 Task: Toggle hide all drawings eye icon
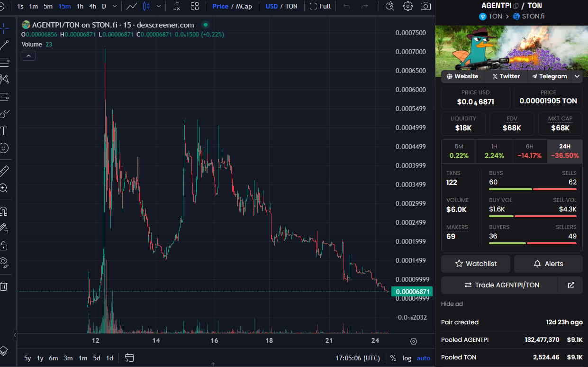click(4, 263)
